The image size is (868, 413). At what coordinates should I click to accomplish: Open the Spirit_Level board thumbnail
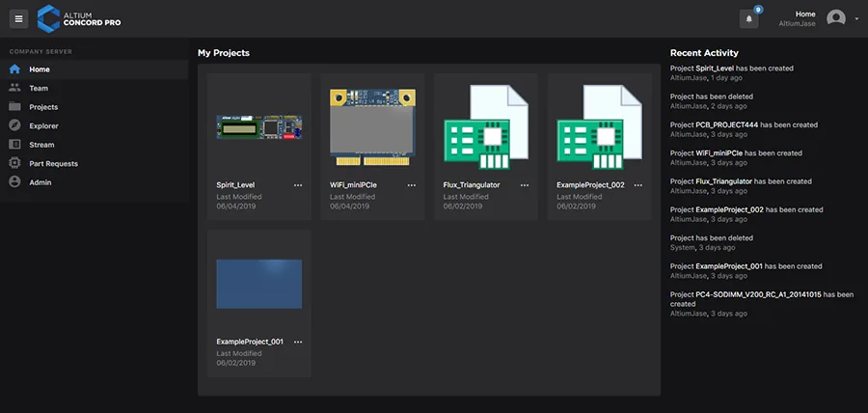(x=259, y=127)
